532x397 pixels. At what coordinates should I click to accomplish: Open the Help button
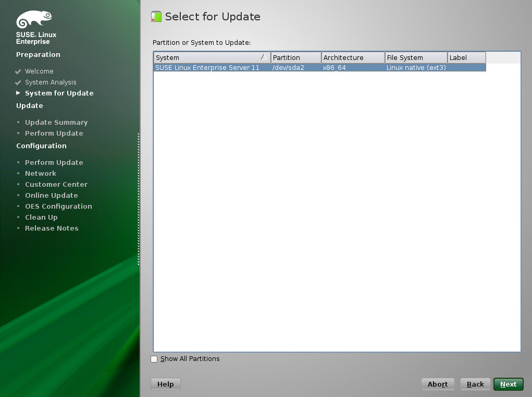(166, 384)
